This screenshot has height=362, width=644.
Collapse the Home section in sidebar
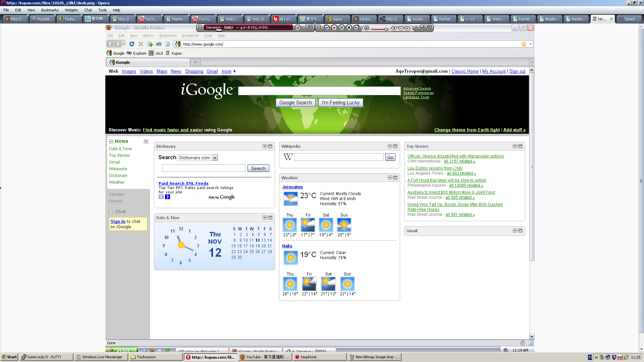point(111,141)
